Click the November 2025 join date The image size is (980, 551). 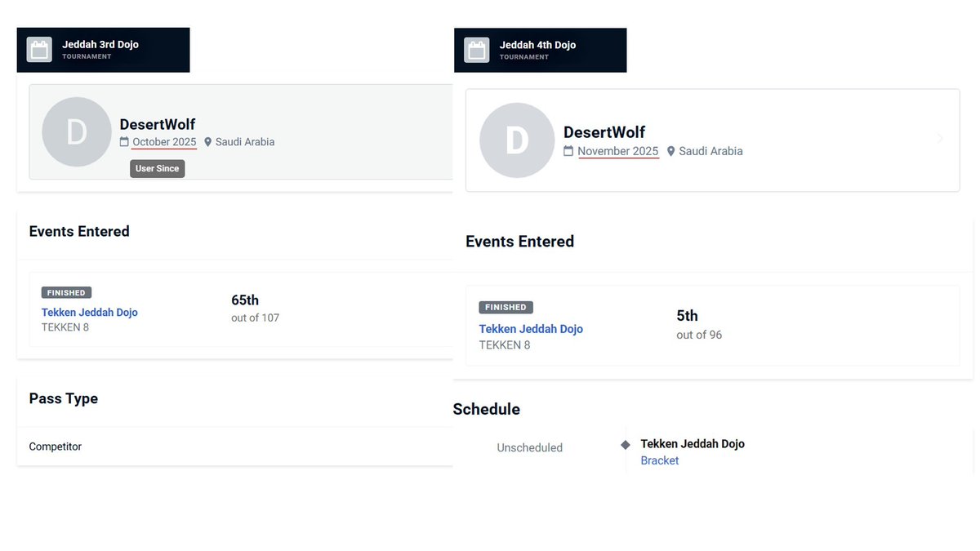(x=618, y=151)
